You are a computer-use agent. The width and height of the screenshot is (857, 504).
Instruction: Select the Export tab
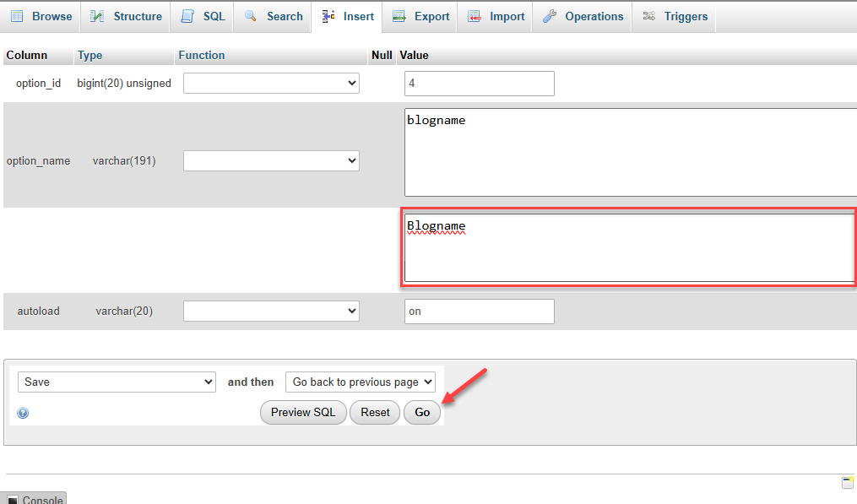420,17
